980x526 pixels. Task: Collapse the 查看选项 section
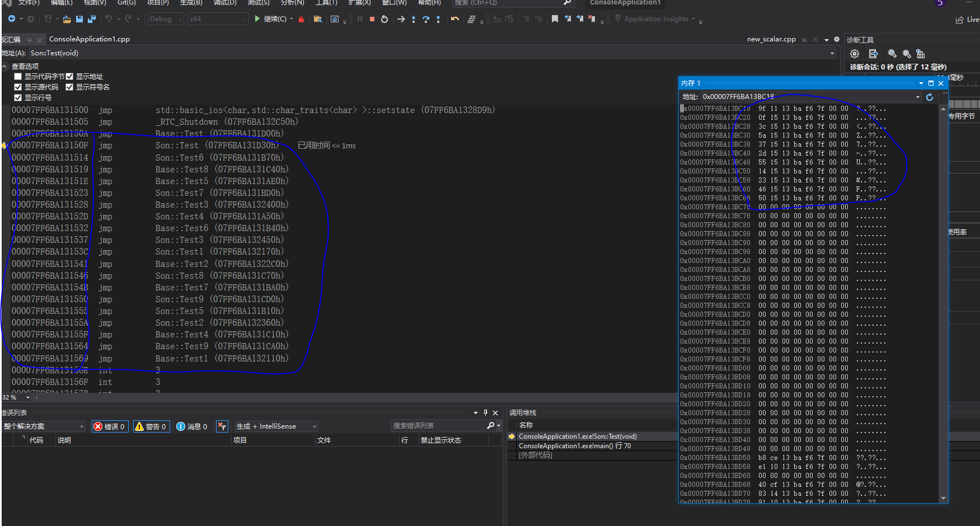(x=5, y=66)
